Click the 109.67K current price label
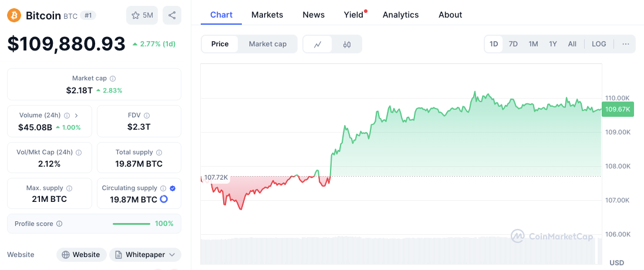 pyautogui.click(x=618, y=109)
